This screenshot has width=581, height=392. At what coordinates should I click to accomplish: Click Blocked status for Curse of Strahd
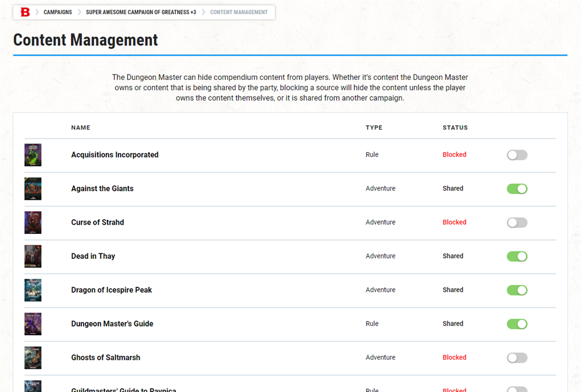tap(455, 222)
